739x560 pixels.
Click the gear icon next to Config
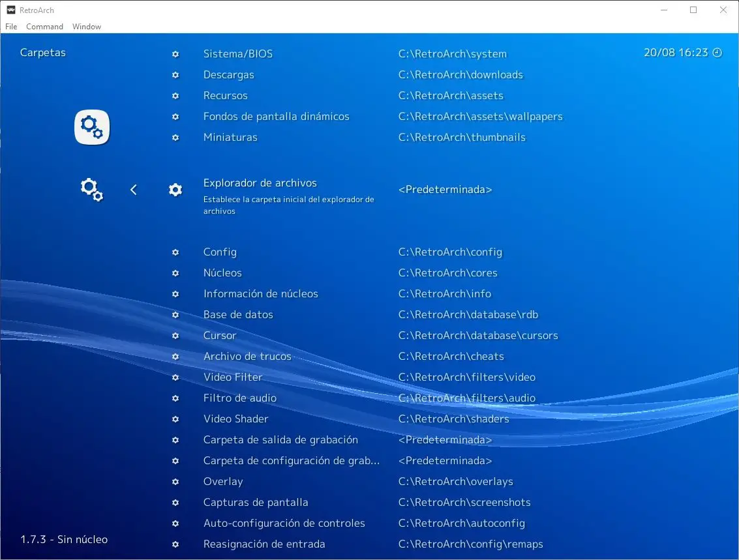coord(175,252)
